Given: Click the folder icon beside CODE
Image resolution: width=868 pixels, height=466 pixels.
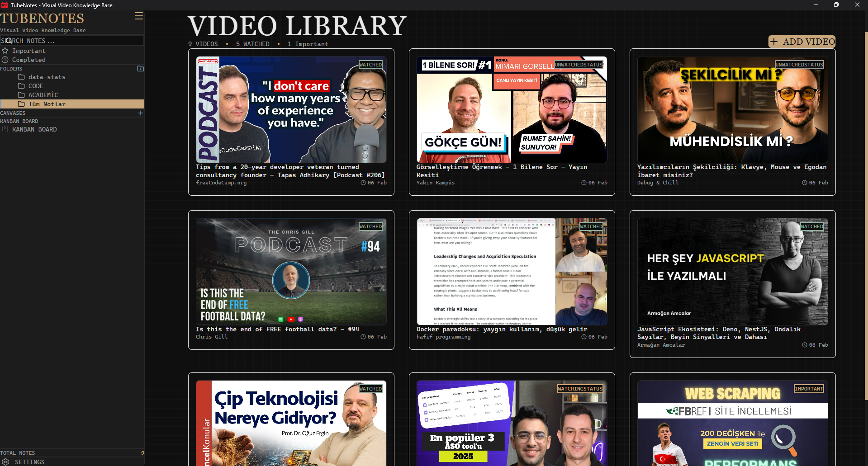Looking at the screenshot, I should 21,86.
